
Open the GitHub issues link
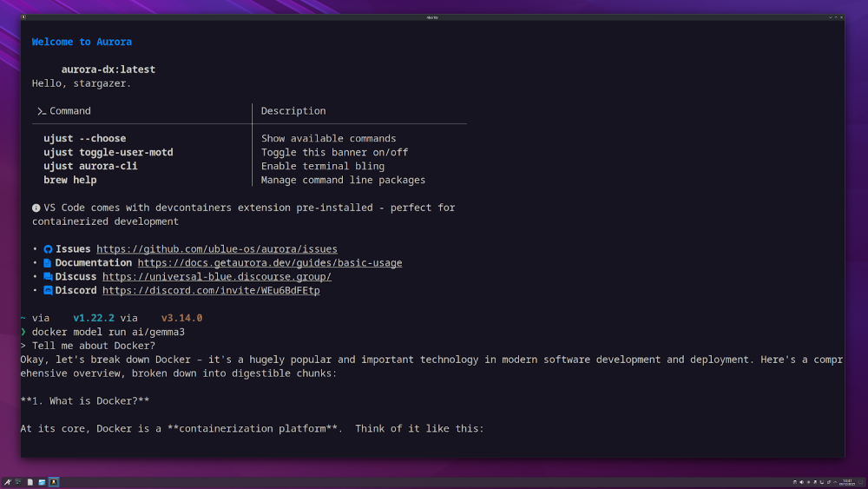point(216,249)
